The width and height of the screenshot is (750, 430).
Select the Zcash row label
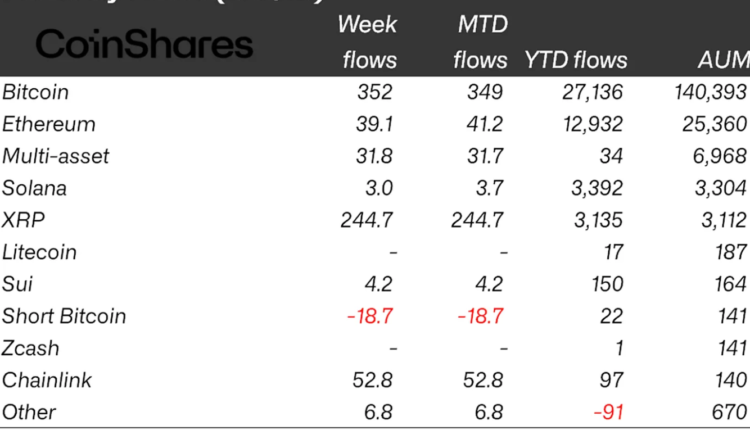point(31,349)
